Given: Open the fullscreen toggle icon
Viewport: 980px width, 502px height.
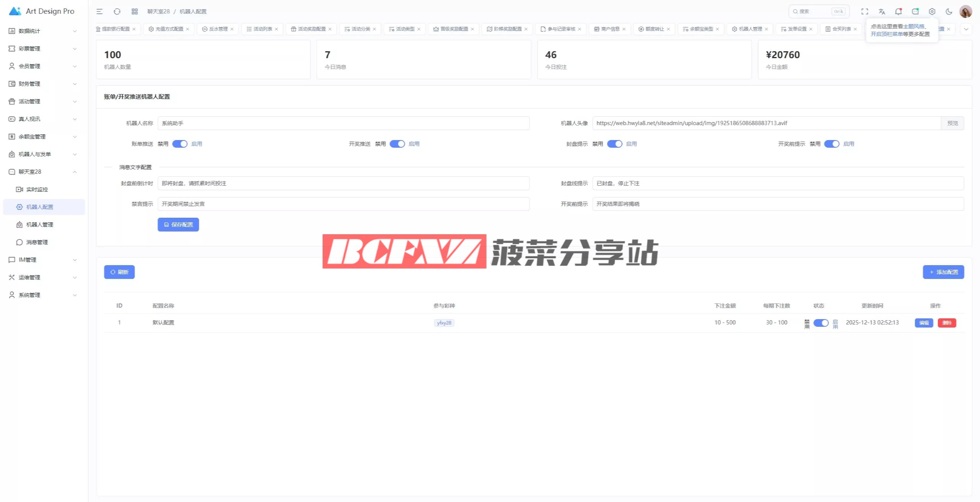Looking at the screenshot, I should [x=865, y=11].
